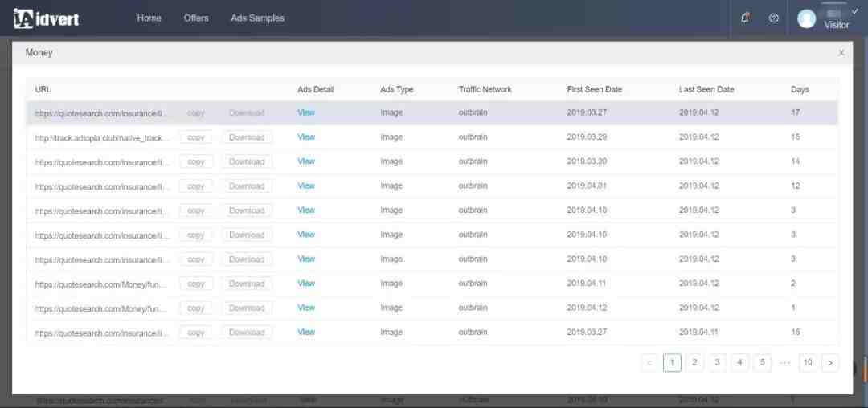Image resolution: width=868 pixels, height=408 pixels.
Task: Open the Ads Samples menu item
Action: (x=257, y=18)
